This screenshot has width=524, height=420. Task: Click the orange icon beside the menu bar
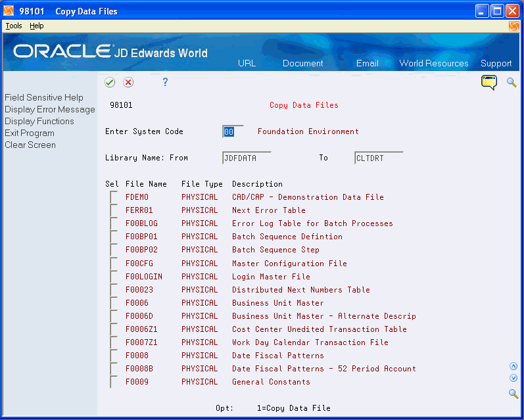coord(514,26)
